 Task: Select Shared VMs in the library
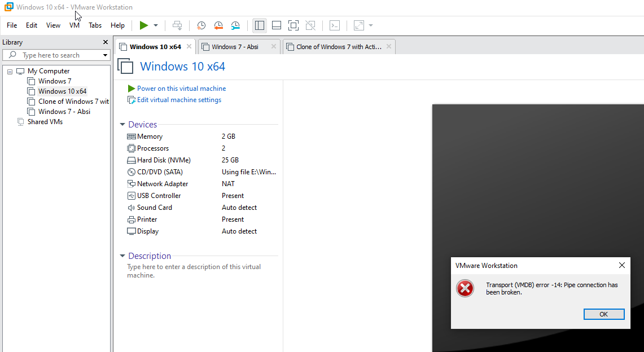(x=45, y=122)
